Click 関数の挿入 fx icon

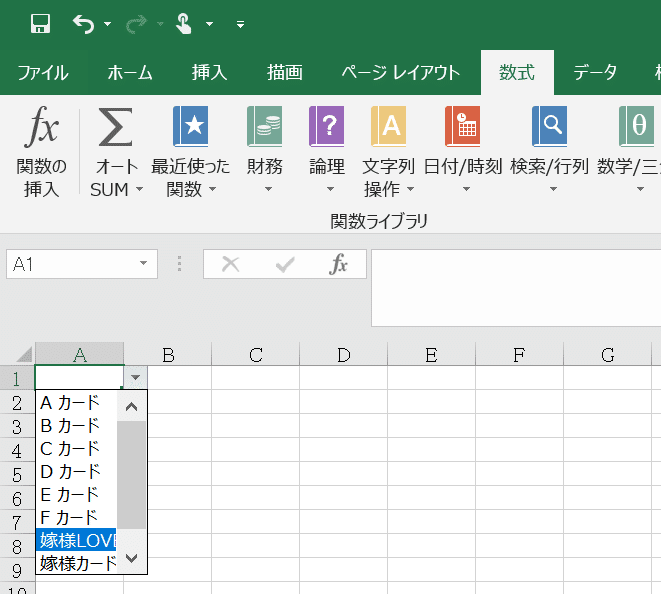click(41, 126)
